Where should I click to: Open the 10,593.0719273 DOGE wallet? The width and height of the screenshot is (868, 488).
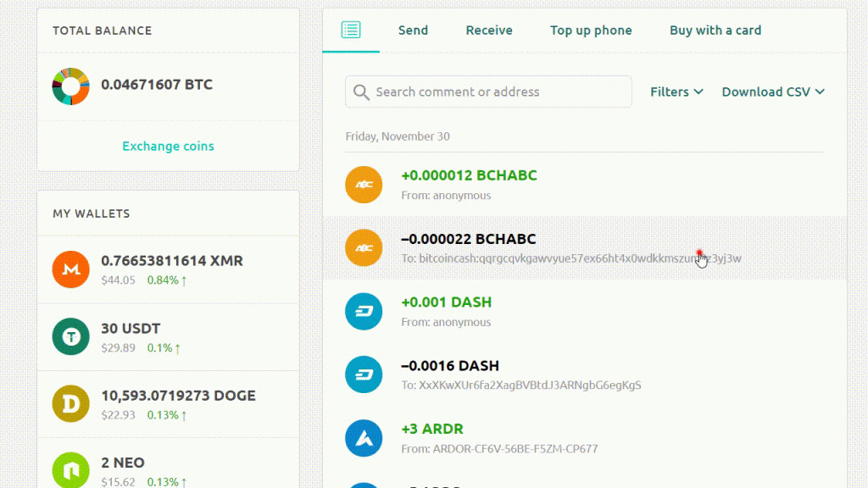[x=169, y=404]
